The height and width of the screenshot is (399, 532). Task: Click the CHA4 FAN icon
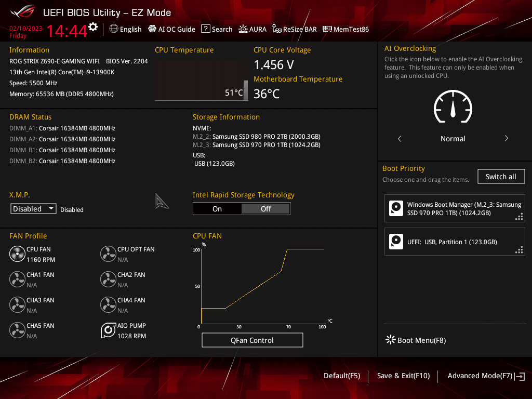click(x=108, y=304)
